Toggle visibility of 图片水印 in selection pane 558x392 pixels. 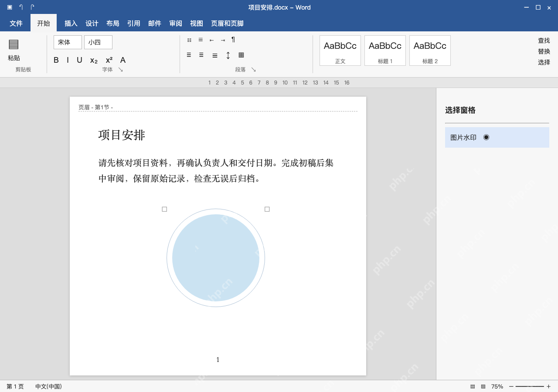click(486, 137)
